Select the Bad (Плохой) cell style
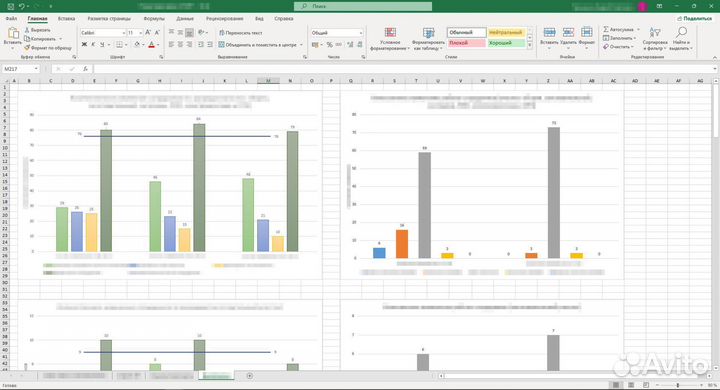Image resolution: width=720 pixels, height=390 pixels. 467,43
